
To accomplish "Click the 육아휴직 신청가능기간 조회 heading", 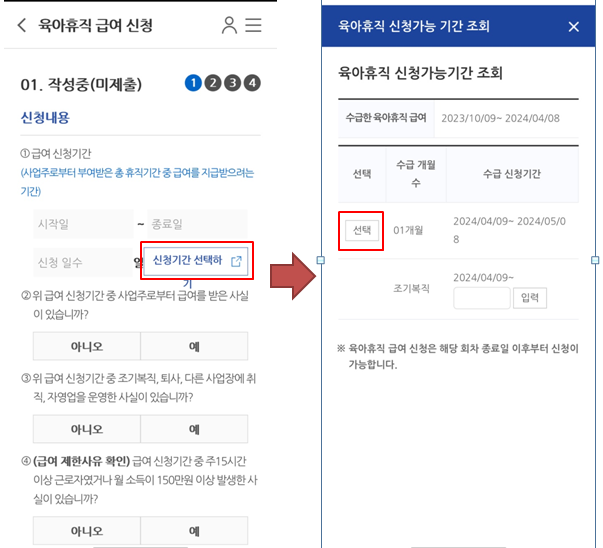I will point(420,73).
